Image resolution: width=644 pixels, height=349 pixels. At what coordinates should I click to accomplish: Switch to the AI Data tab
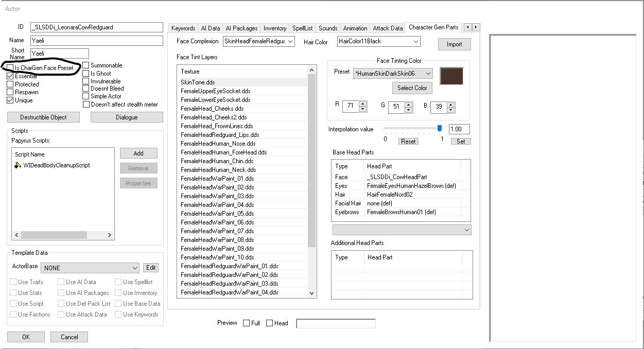[x=211, y=28]
